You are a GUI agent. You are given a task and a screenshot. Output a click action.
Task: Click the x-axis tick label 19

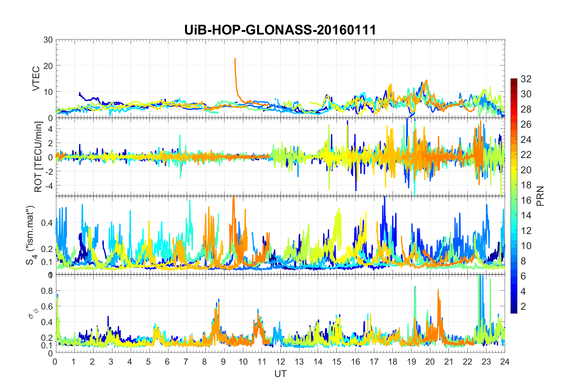click(x=411, y=362)
